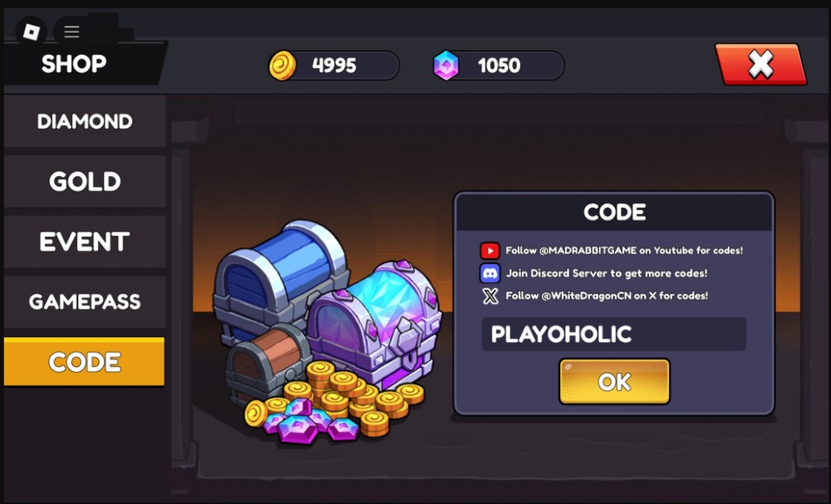
Task: Click the YouTube icon in code panel
Action: pyautogui.click(x=489, y=251)
